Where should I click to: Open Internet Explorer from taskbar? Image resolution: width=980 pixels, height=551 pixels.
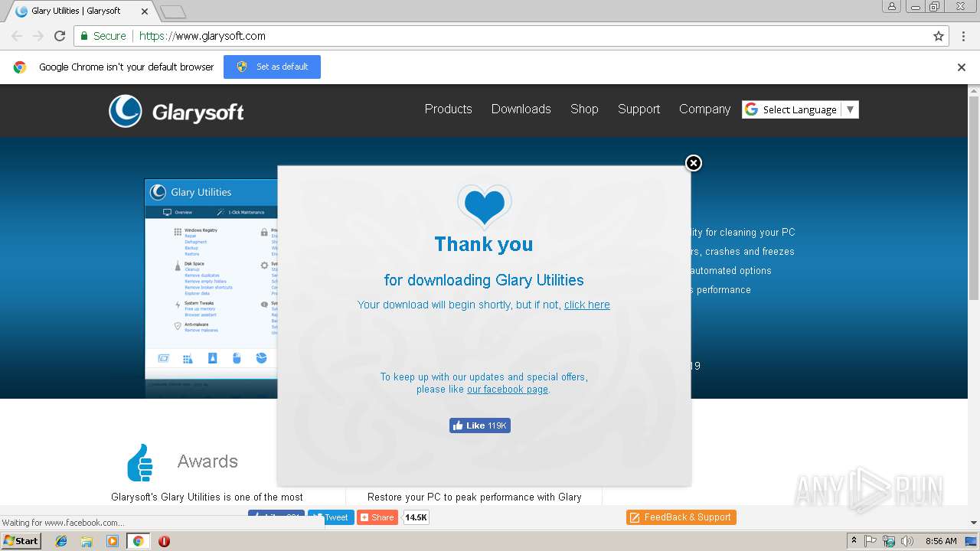click(61, 541)
